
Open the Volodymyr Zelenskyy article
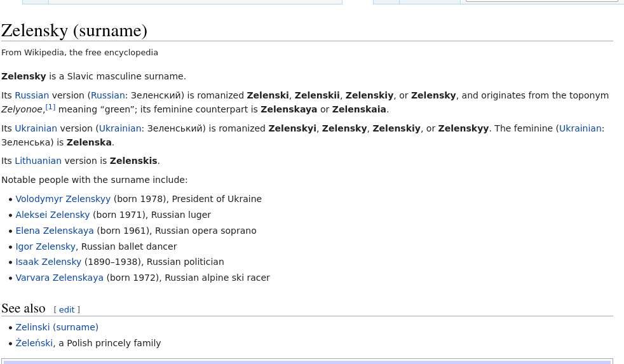pyautogui.click(x=63, y=199)
